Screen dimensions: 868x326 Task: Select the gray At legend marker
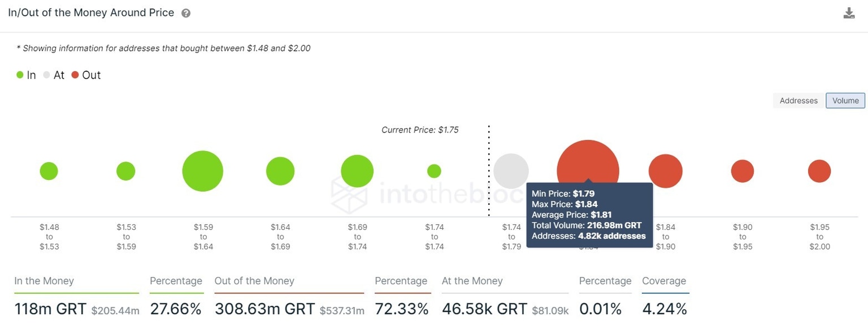[45, 74]
